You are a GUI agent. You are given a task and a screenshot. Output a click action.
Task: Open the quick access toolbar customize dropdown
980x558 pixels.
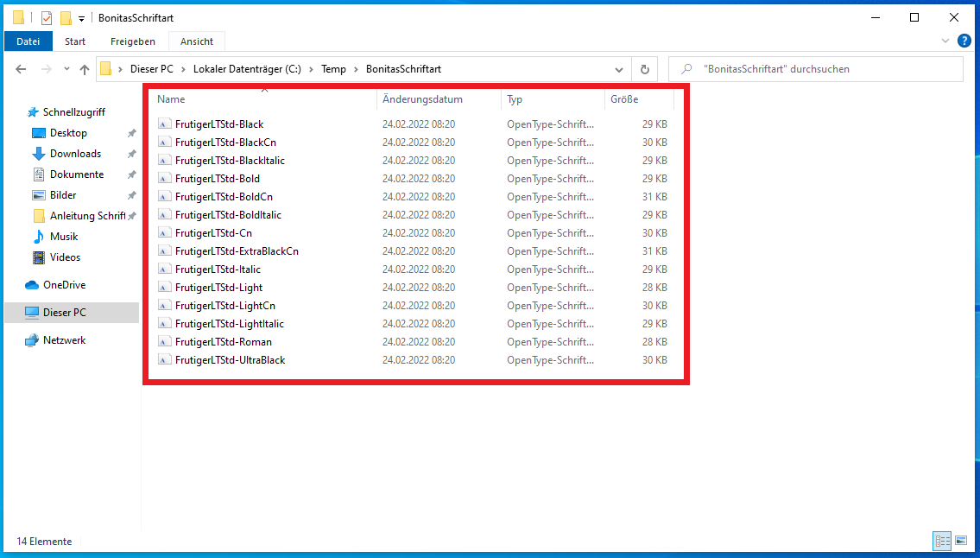81,18
